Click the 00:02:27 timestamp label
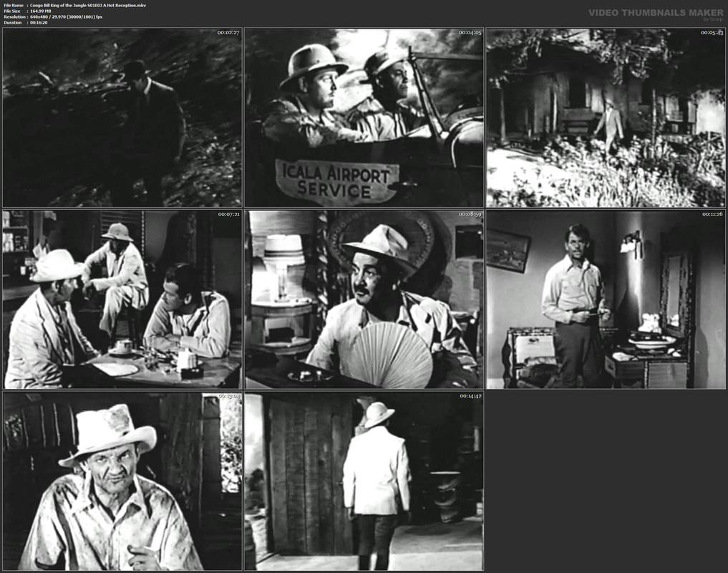This screenshot has width=728, height=573. (228, 32)
